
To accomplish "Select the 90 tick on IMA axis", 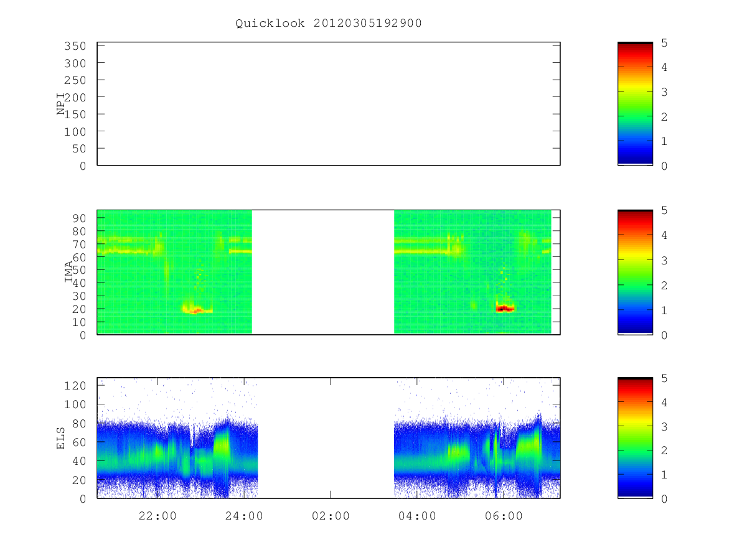I will 79,218.
